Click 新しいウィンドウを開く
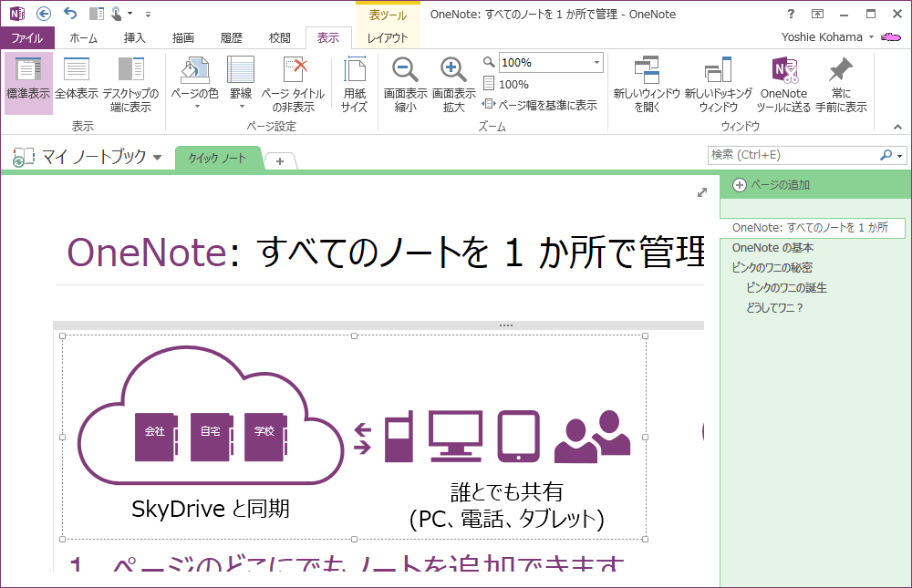 pyautogui.click(x=647, y=83)
